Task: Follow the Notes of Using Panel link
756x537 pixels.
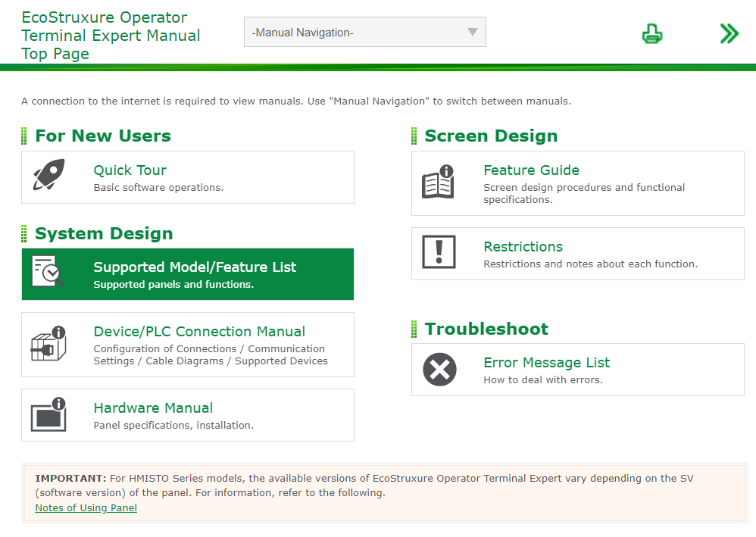Action: pyautogui.click(x=86, y=507)
